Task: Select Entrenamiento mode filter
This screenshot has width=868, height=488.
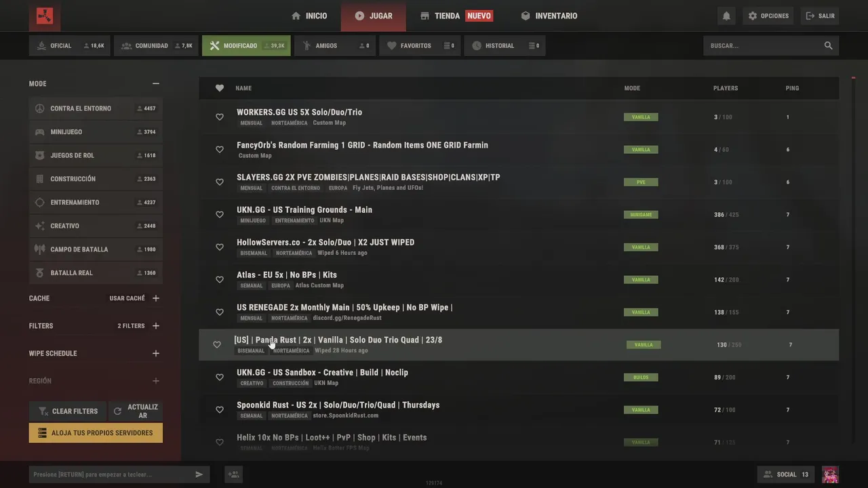Action: pyautogui.click(x=96, y=203)
